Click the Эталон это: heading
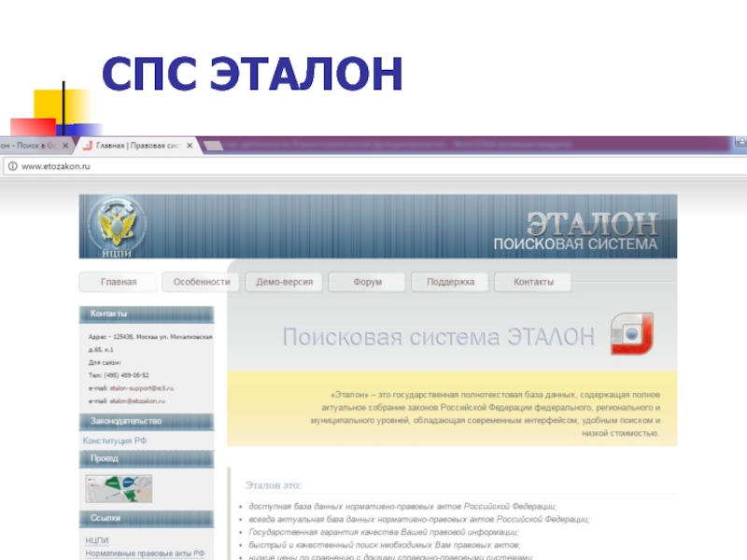Image resolution: width=747 pixels, height=560 pixels. (274, 485)
